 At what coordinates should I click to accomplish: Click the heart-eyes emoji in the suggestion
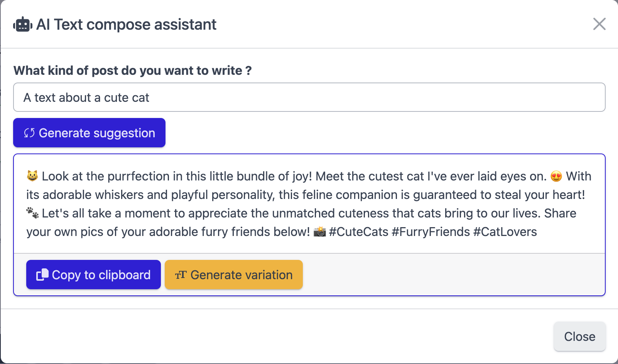click(556, 176)
